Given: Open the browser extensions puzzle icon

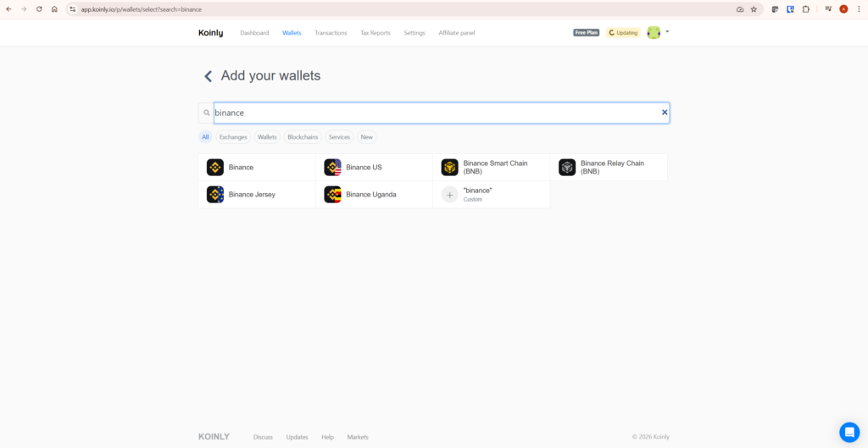Looking at the screenshot, I should coord(806,8).
